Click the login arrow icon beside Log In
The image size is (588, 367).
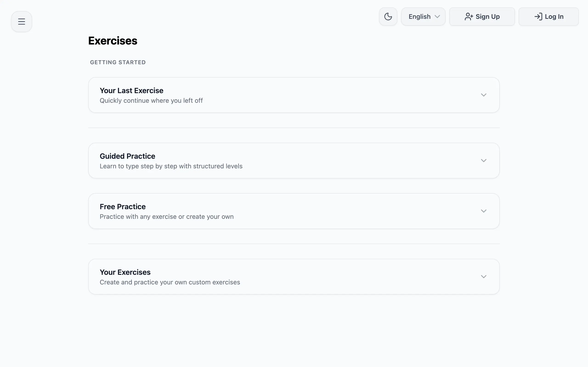click(538, 17)
